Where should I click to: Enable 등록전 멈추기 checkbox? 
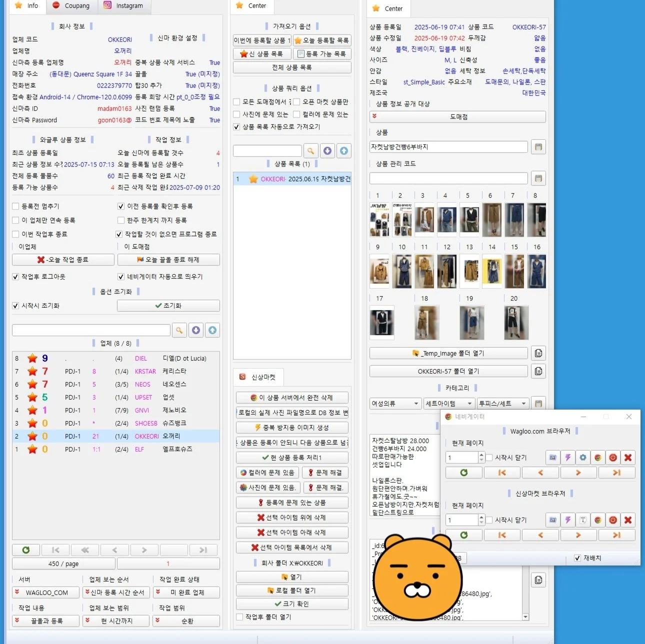pos(15,206)
